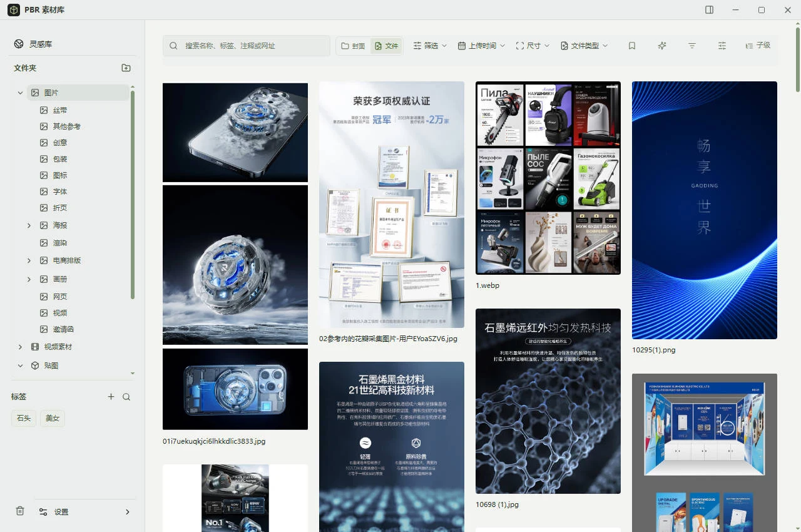801x532 pixels.
Task: Open the 尺寸 size dropdown
Action: 533,46
